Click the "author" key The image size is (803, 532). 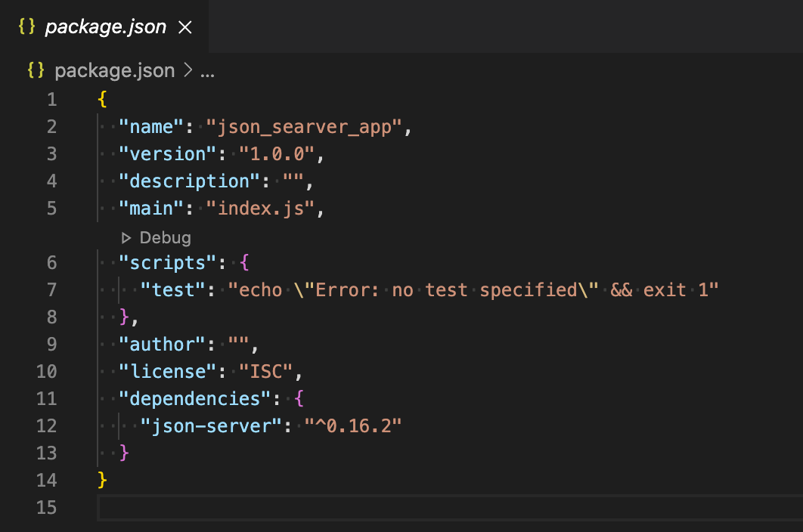click(162, 344)
